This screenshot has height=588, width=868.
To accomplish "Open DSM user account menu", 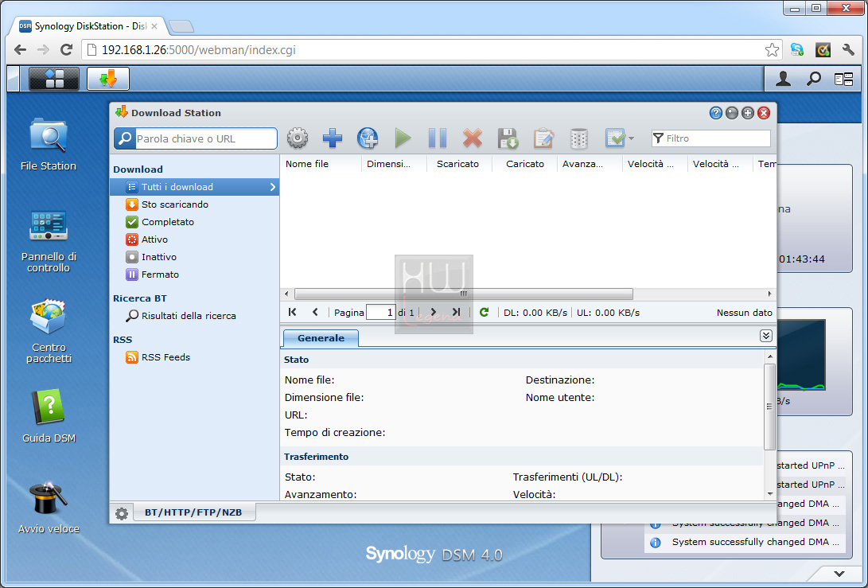I will (x=783, y=79).
